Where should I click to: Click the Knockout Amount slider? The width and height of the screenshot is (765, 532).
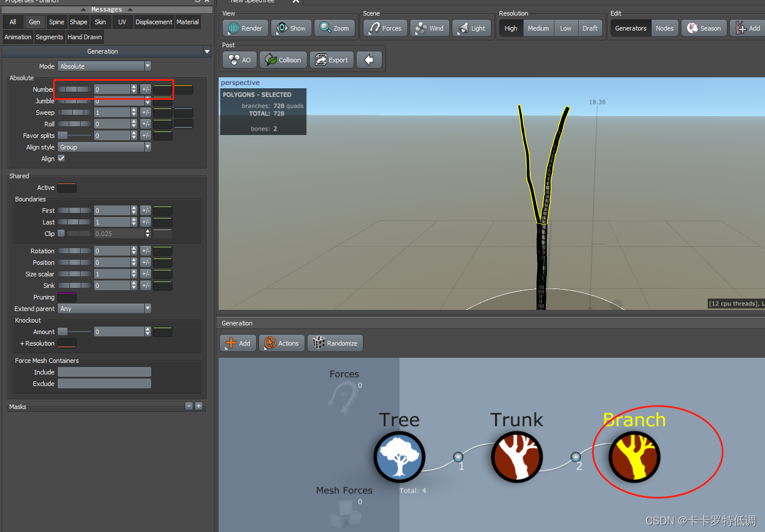click(x=74, y=332)
